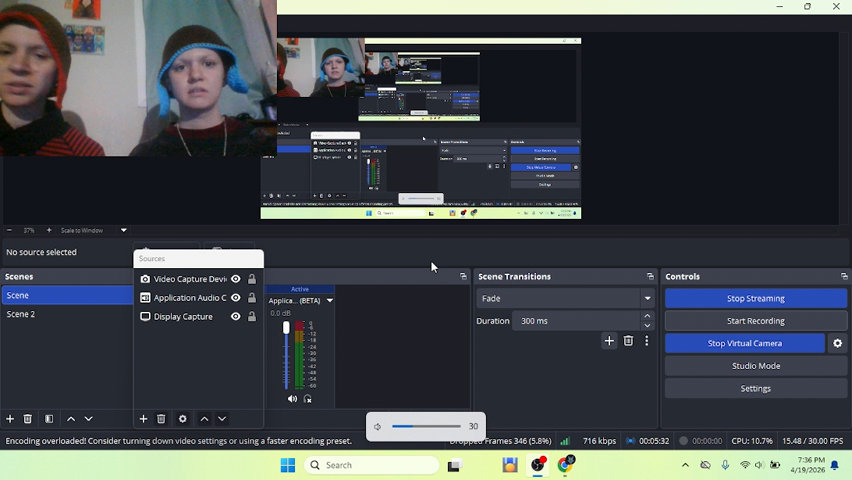Click the Duration 300 ms input field
852x480 pixels.
[577, 321]
